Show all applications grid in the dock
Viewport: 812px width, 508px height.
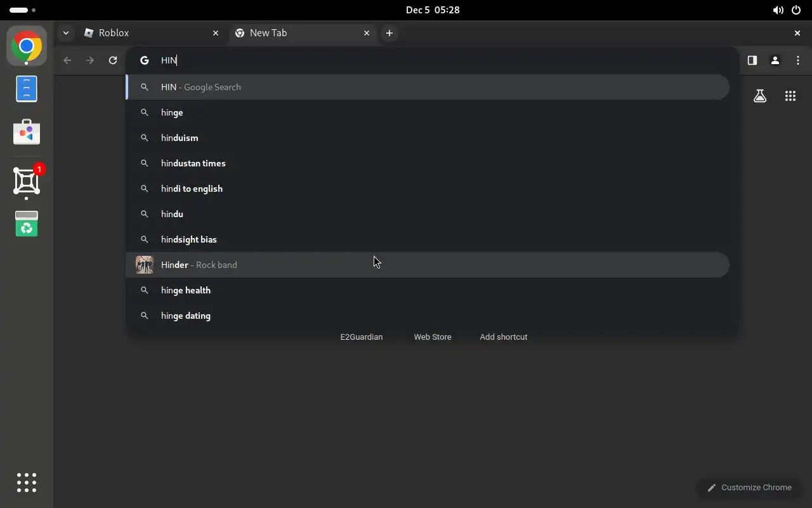[27, 483]
